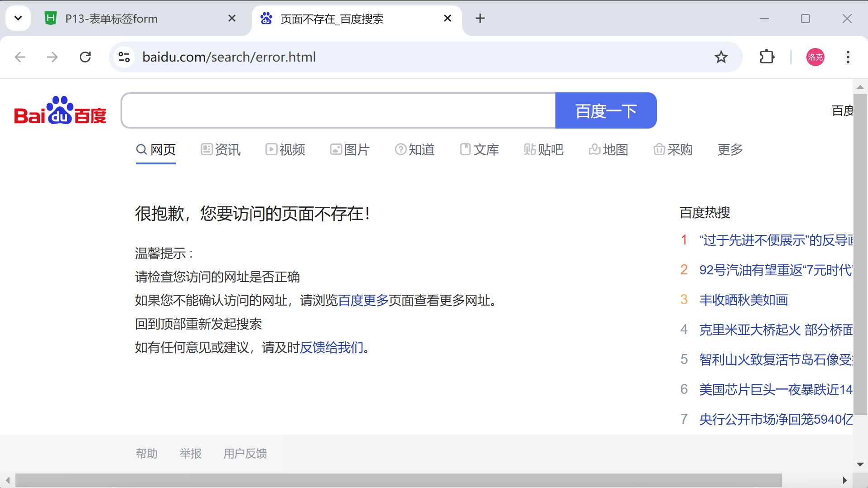Image resolution: width=868 pixels, height=488 pixels.
Task: Select the 网页 search tab
Action: coord(156,150)
